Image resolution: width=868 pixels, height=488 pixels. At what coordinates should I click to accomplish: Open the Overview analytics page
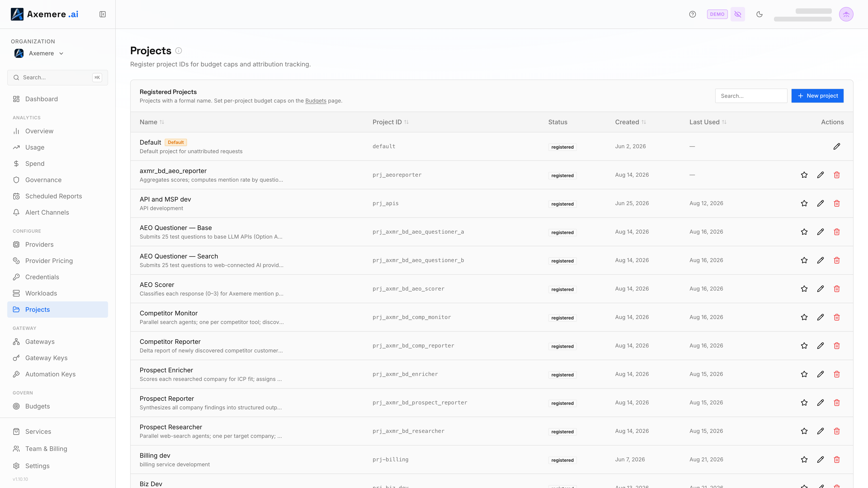[58, 131]
